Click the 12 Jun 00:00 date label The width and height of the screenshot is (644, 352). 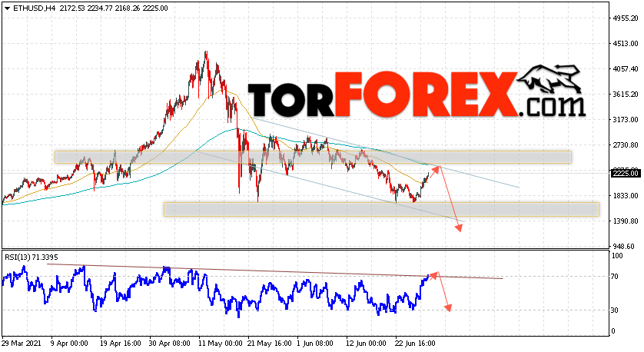(366, 344)
